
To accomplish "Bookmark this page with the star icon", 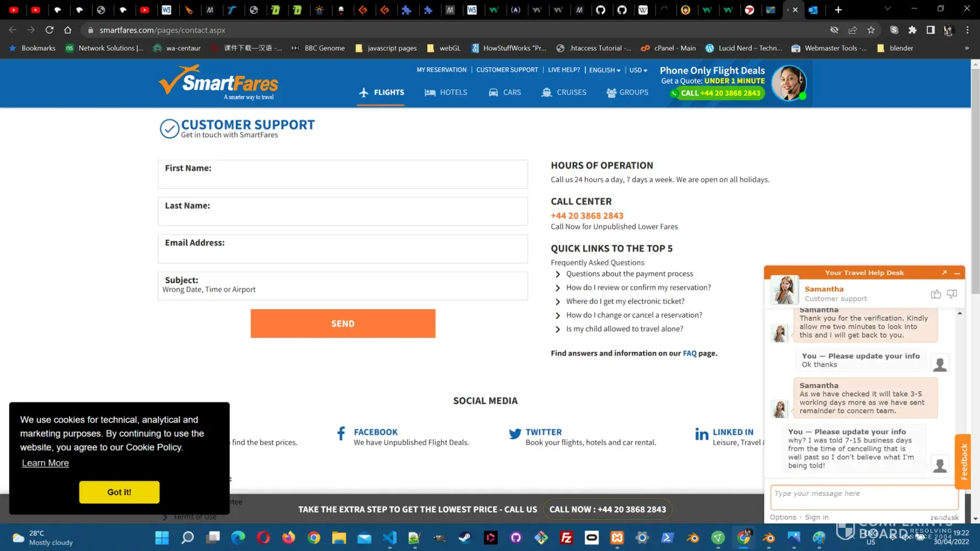I will (x=871, y=30).
